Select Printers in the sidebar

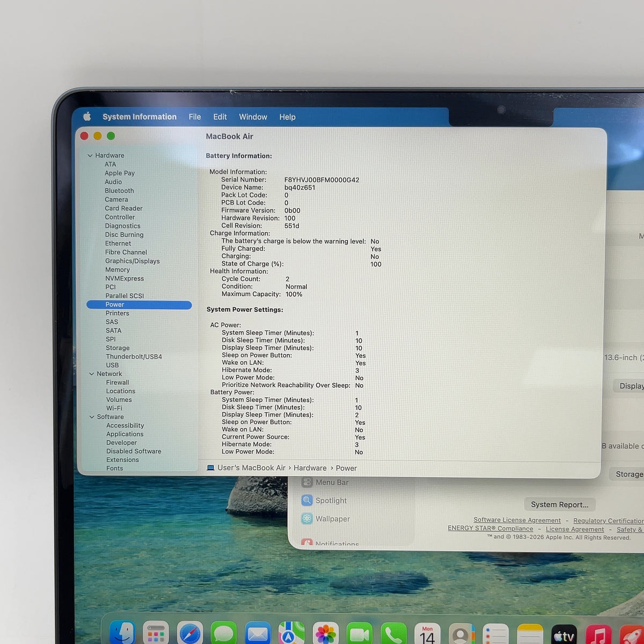coord(117,313)
